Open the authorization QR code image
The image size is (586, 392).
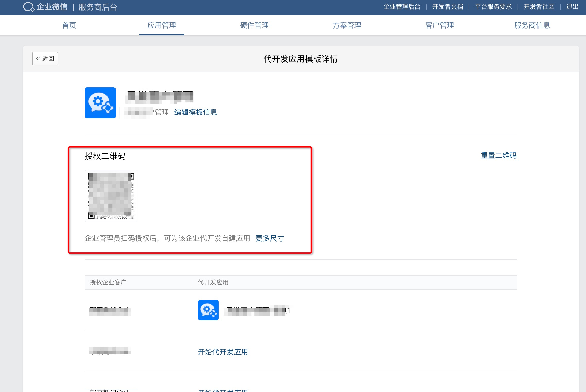point(111,196)
